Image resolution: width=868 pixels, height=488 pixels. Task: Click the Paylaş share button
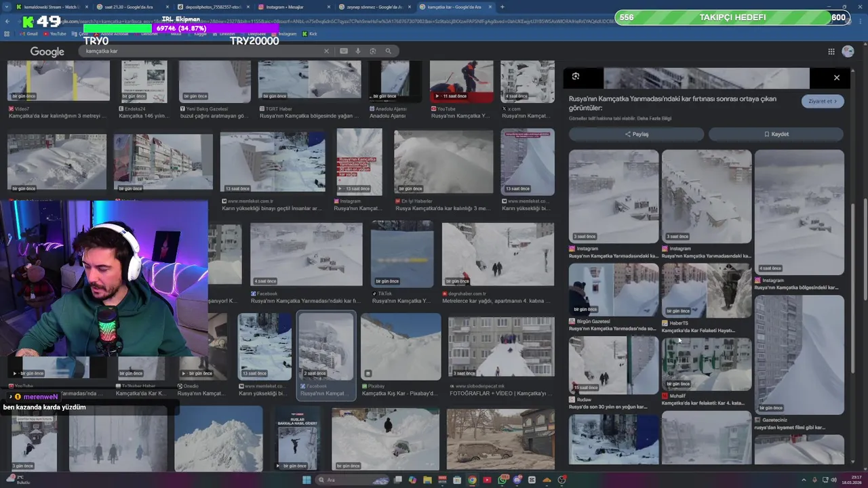click(636, 134)
